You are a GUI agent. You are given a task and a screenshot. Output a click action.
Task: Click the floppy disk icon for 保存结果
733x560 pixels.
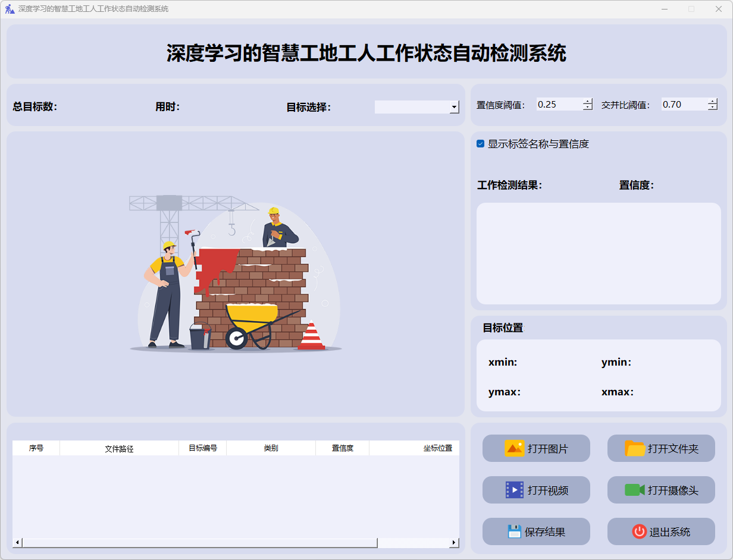pyautogui.click(x=514, y=531)
